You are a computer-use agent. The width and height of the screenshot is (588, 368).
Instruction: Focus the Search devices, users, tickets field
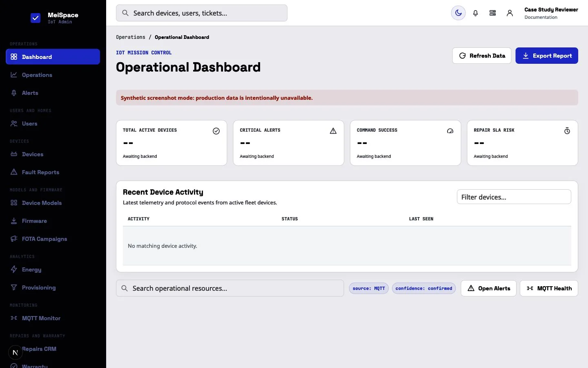202,13
